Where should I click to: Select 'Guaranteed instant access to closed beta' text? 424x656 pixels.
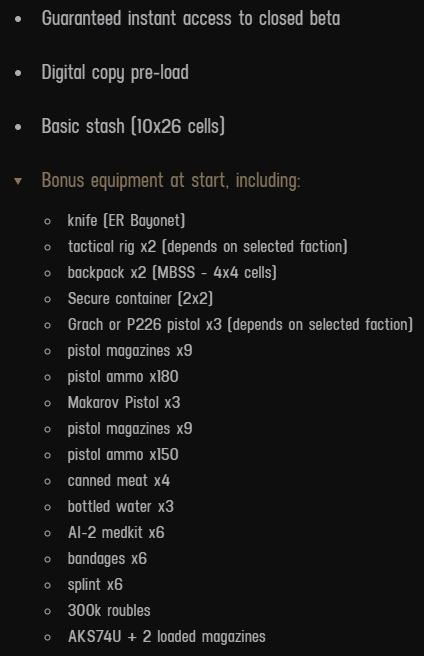(191, 18)
